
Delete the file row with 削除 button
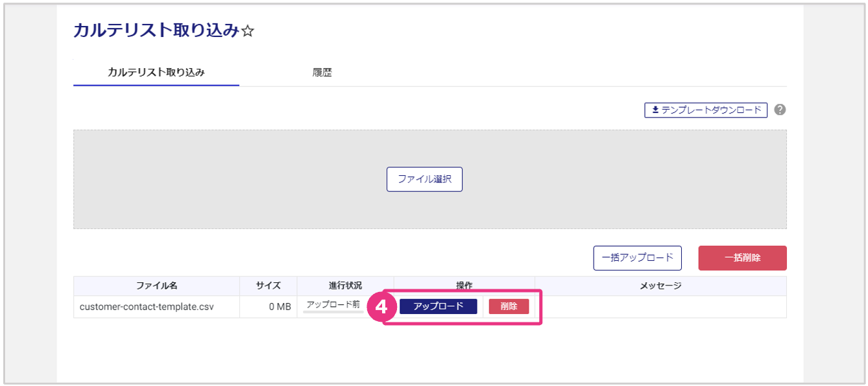pyautogui.click(x=509, y=306)
